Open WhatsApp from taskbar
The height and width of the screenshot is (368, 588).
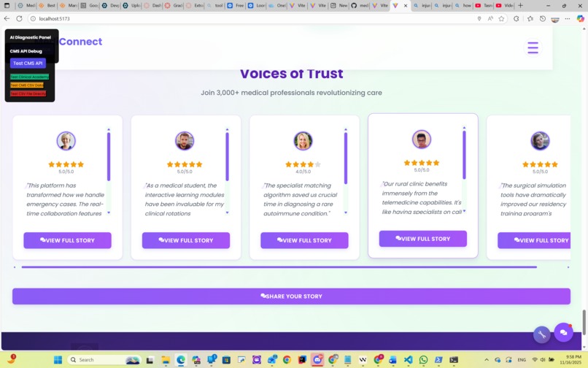(x=423, y=360)
